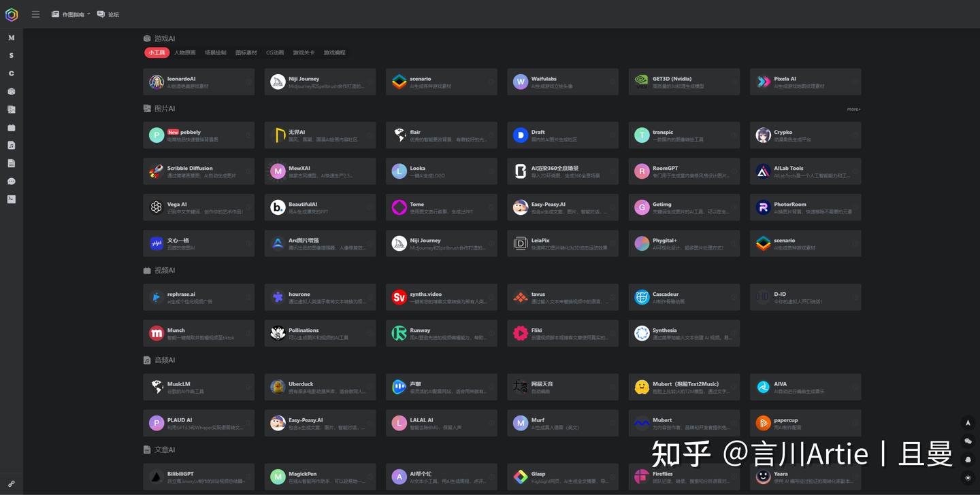The width and height of the screenshot is (980, 495).
Task: Jump to image AI sidebar icon
Action: [x=11, y=109]
